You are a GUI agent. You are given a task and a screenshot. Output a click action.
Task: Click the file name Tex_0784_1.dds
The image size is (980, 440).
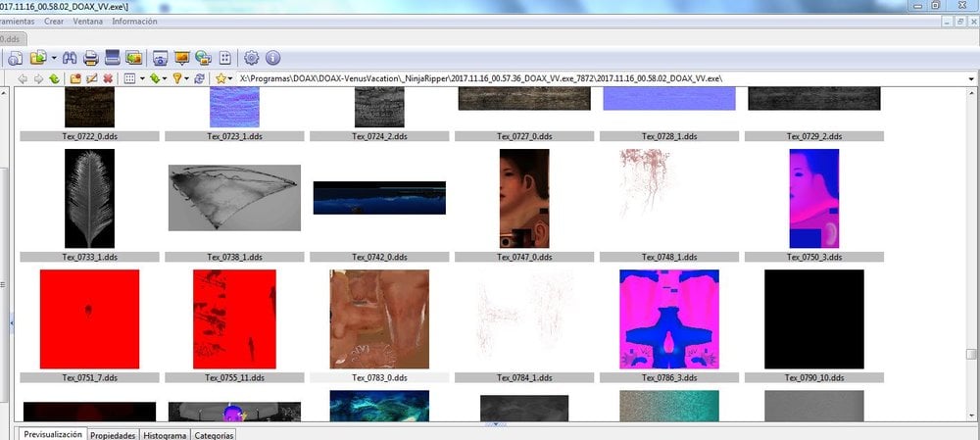click(524, 377)
